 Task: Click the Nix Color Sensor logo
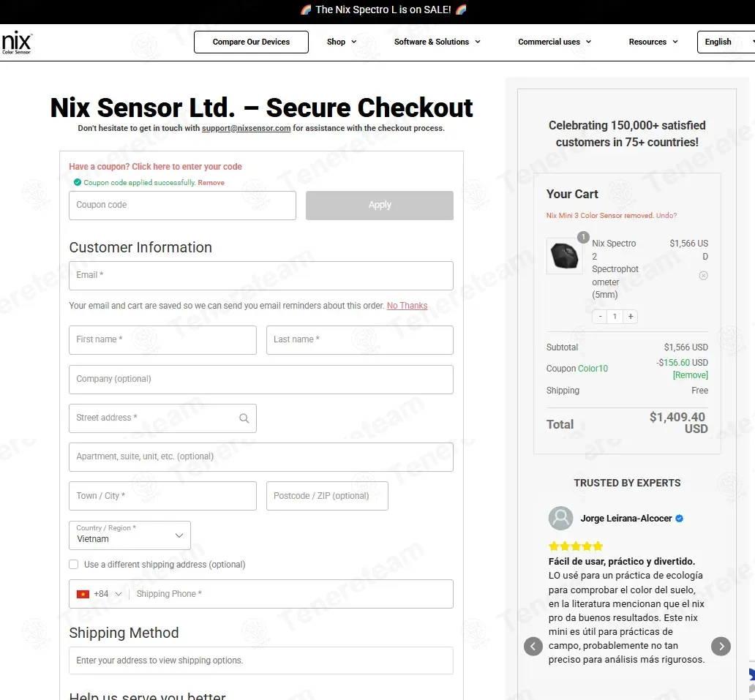(16, 42)
